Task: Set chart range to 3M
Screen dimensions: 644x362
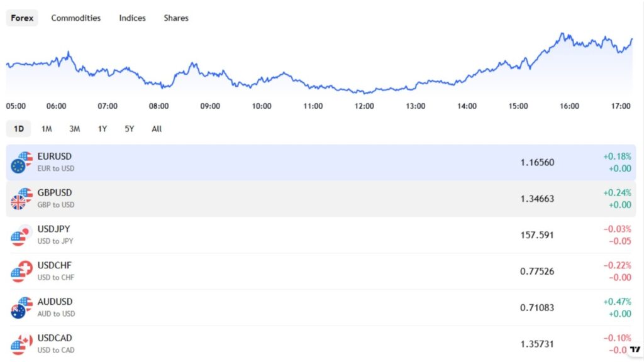Action: tap(75, 129)
